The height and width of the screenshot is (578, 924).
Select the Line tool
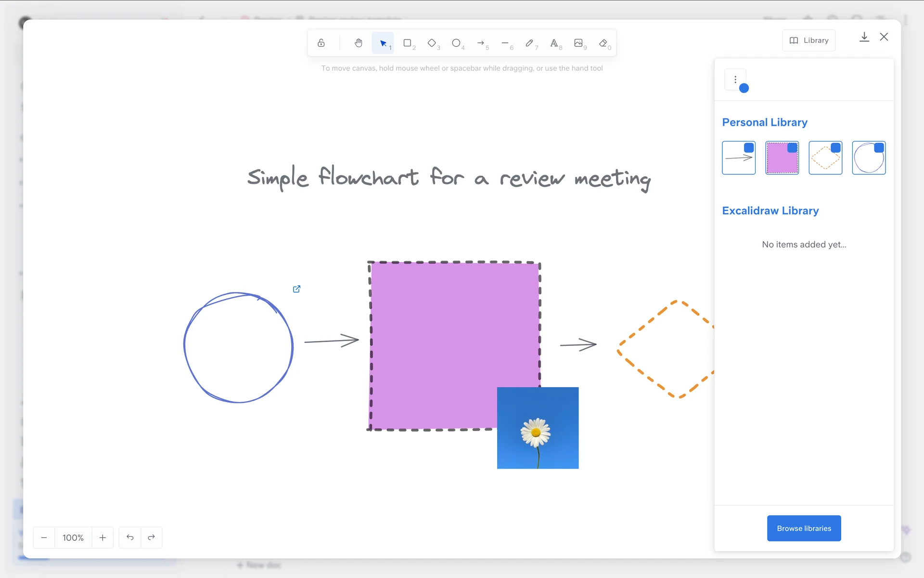pyautogui.click(x=505, y=43)
